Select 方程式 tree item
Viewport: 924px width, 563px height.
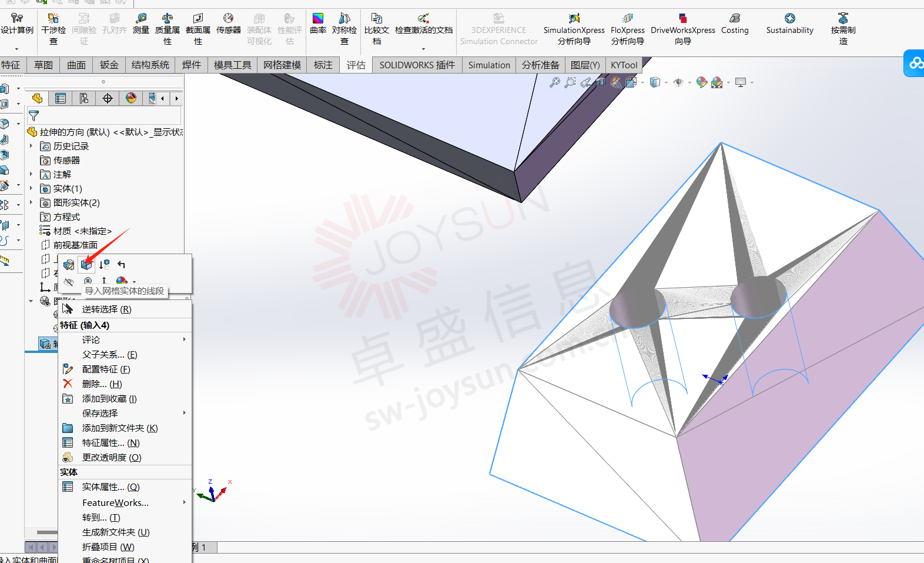pos(60,216)
